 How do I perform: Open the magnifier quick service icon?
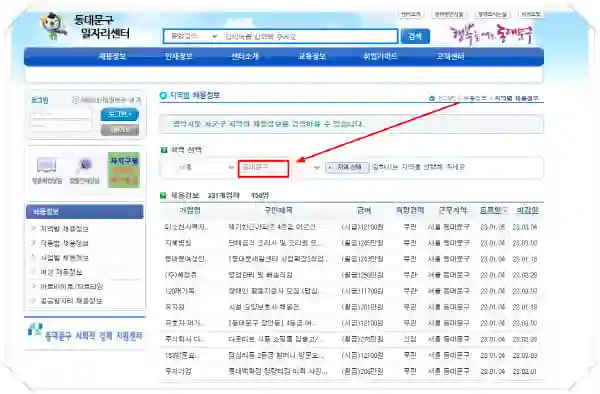(85, 171)
